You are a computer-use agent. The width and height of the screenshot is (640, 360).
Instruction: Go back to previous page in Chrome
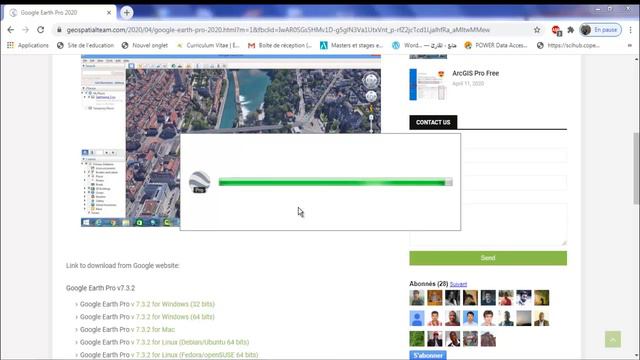[11, 30]
